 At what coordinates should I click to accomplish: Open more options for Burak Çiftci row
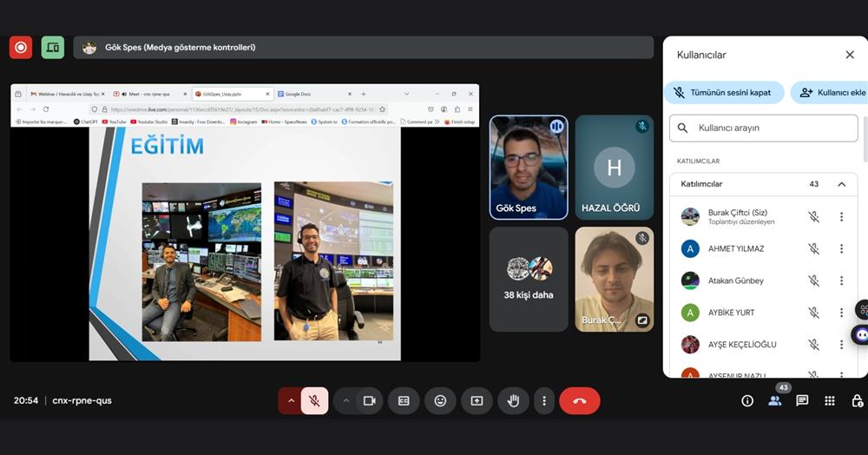click(841, 217)
